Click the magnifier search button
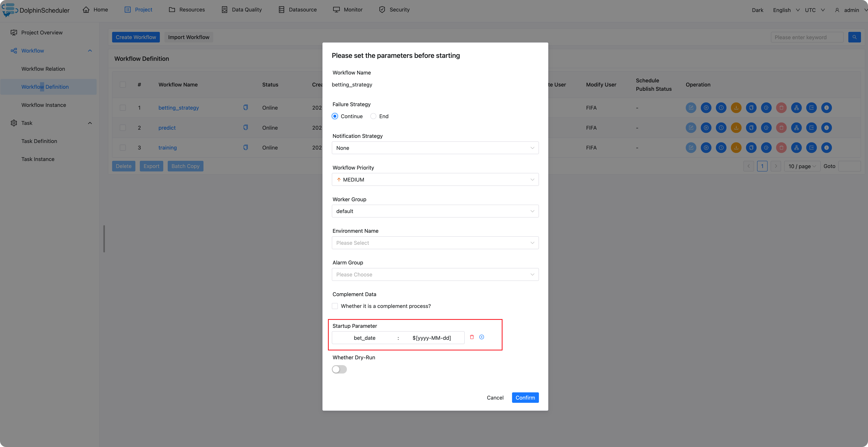868x447 pixels. click(854, 37)
